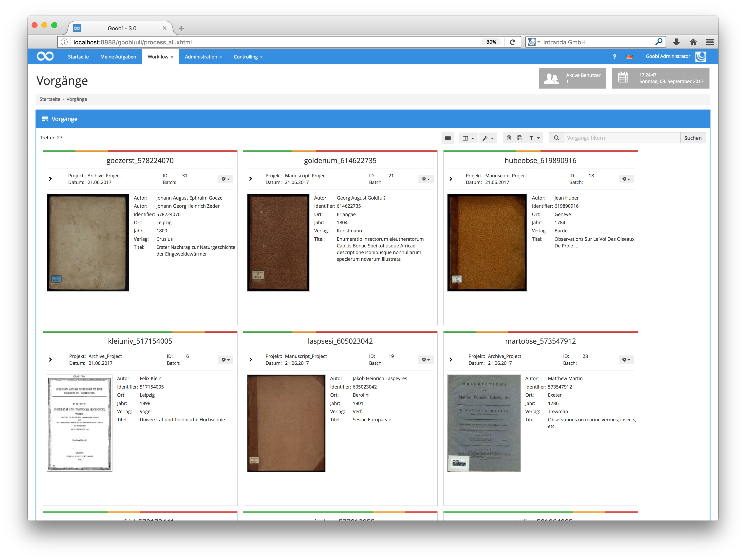This screenshot has width=746, height=560.
Task: Click the kleiuniv_517154005 card title
Action: pos(140,341)
